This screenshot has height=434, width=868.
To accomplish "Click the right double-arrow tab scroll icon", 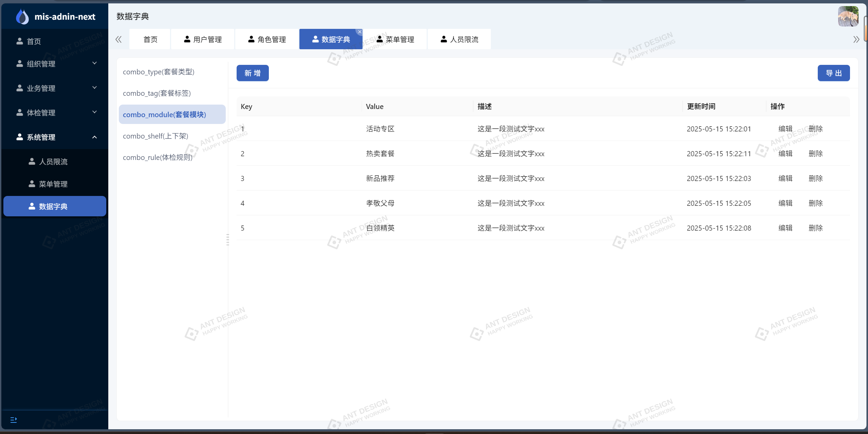I will (856, 39).
